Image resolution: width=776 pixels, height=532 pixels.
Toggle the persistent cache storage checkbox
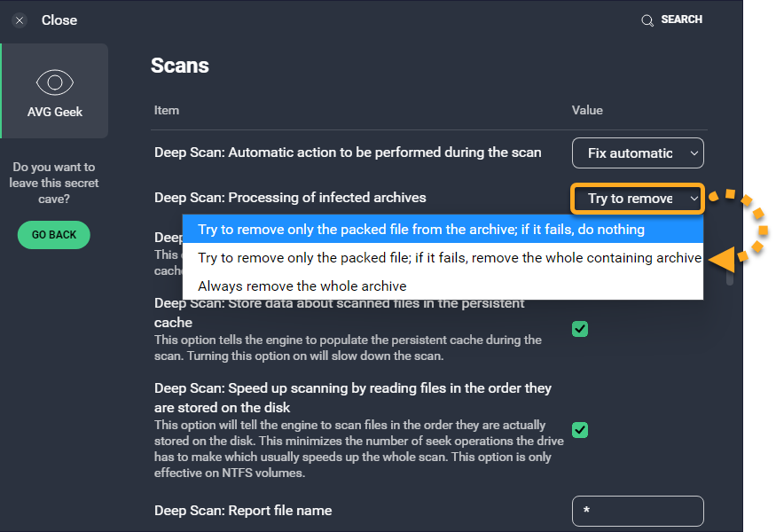(580, 329)
